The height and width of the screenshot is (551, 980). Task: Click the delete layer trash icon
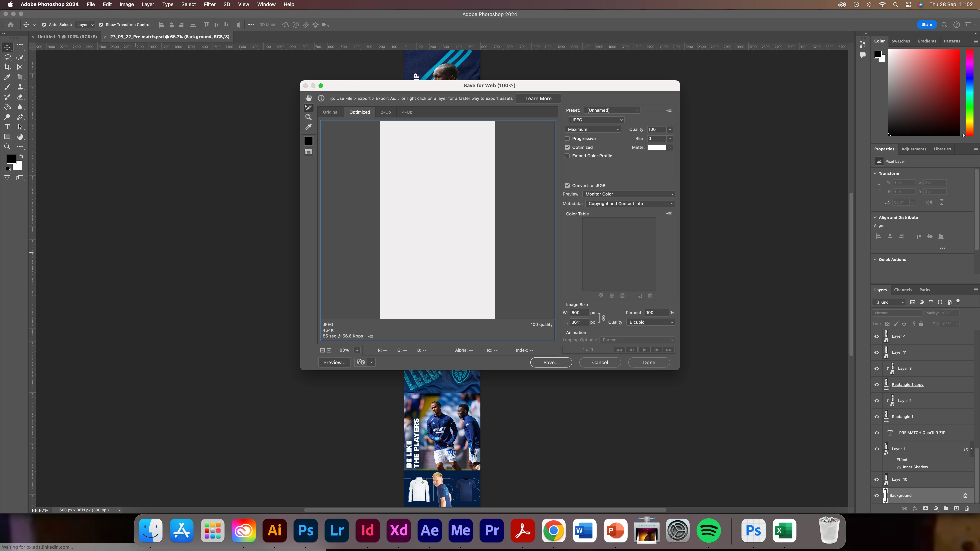click(x=967, y=508)
